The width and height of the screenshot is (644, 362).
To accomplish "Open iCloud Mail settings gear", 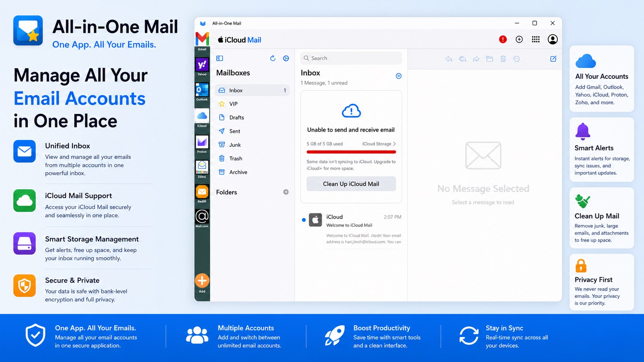I will (286, 58).
